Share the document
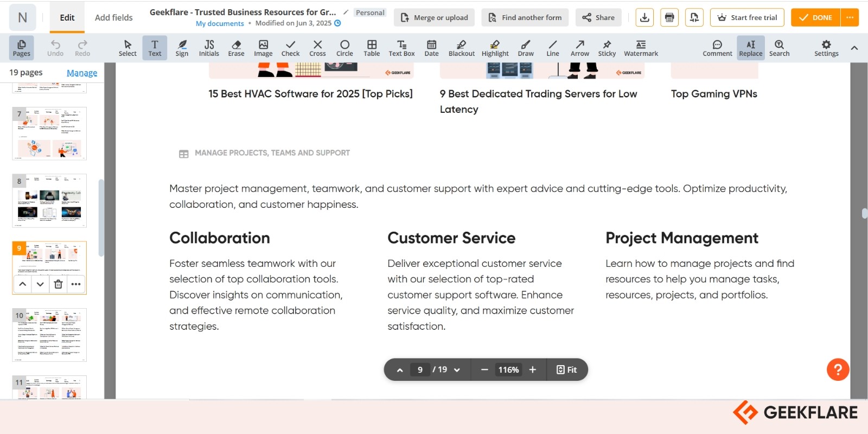Screen dimensions: 868x434 pos(598,17)
